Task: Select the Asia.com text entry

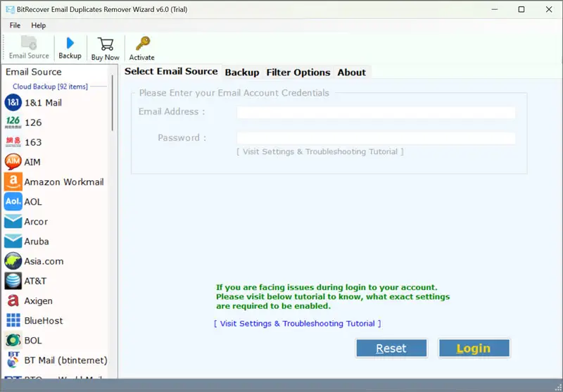Action: pyautogui.click(x=44, y=261)
